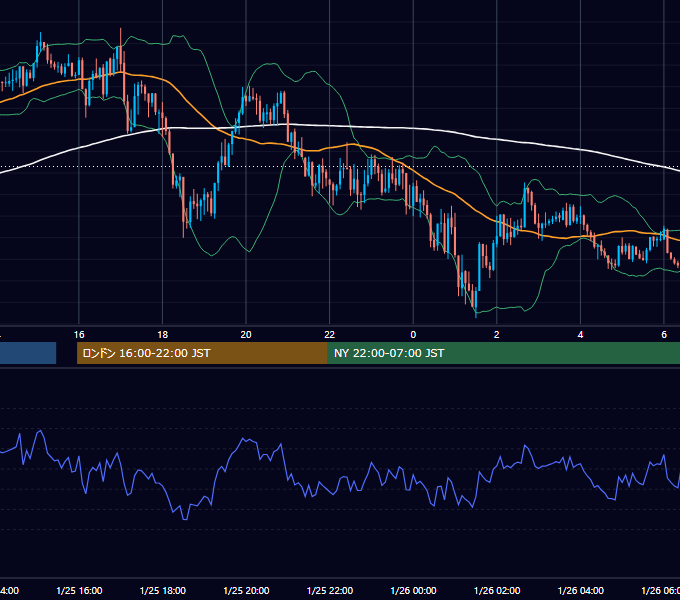Click the 6 hour label on price chart axis
Viewport: 680px width, 600px height.
tap(664, 335)
